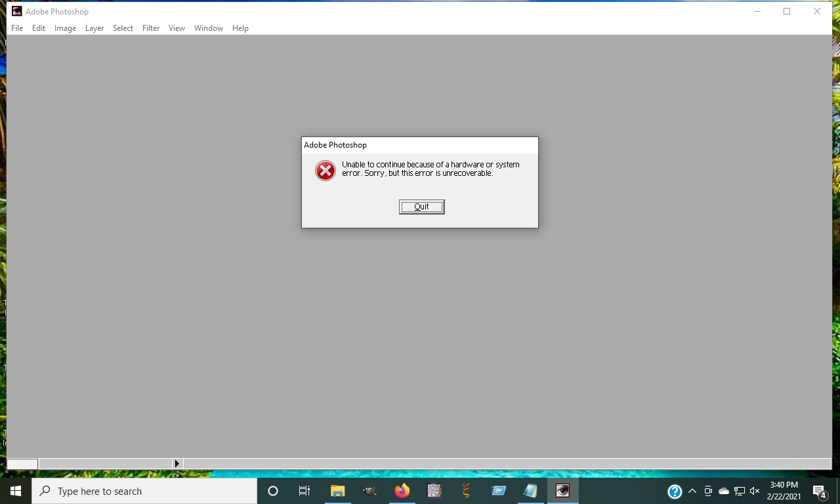
Task: Click the Quit button in the error dialog
Action: tap(421, 207)
